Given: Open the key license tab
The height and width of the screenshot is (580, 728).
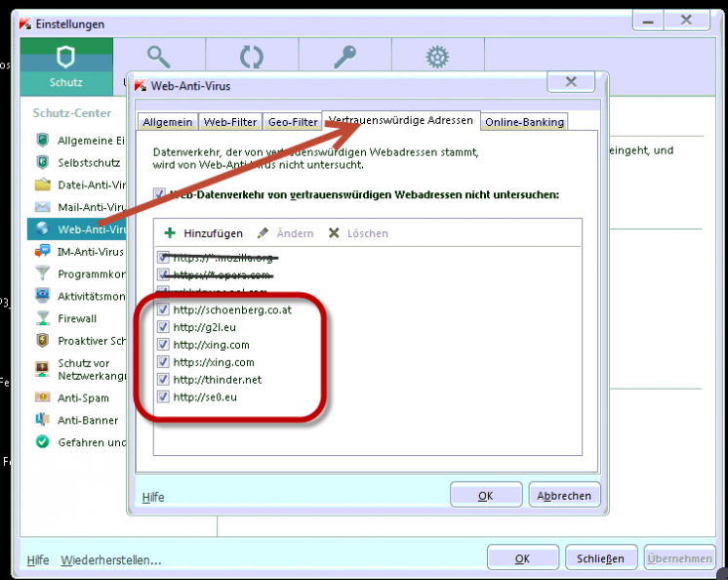Looking at the screenshot, I should click(x=344, y=57).
